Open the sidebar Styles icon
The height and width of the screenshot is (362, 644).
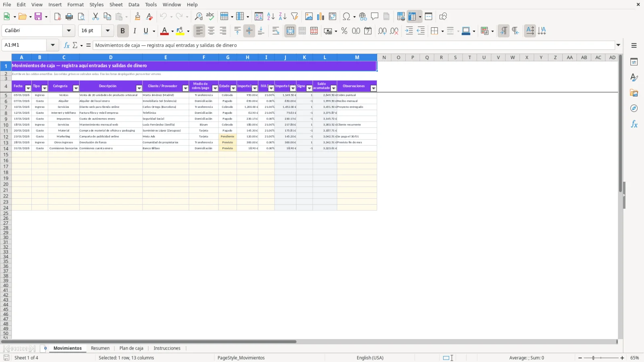(634, 77)
